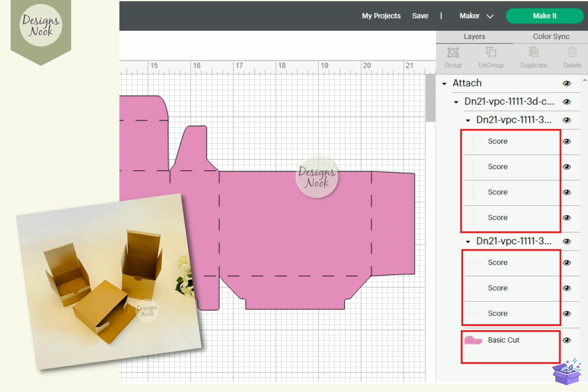588x392 pixels.
Task: Select the first Score layer in lower group
Action: [x=498, y=263]
